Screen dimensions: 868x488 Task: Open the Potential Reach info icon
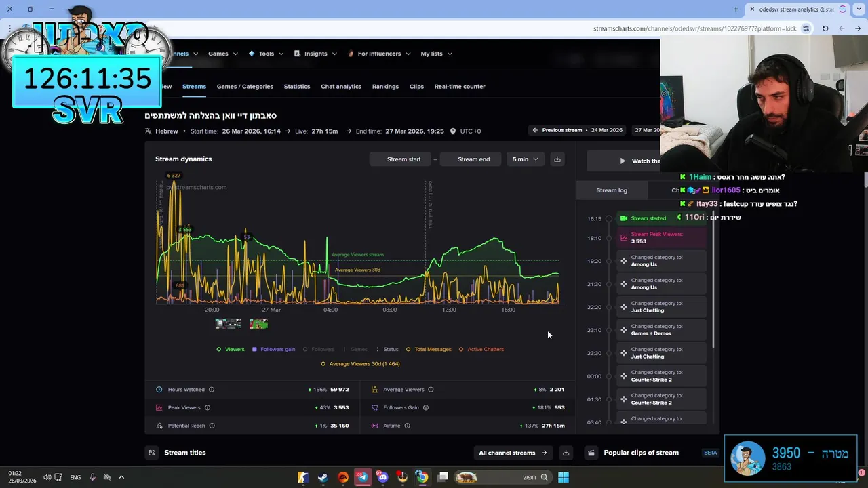tap(212, 426)
